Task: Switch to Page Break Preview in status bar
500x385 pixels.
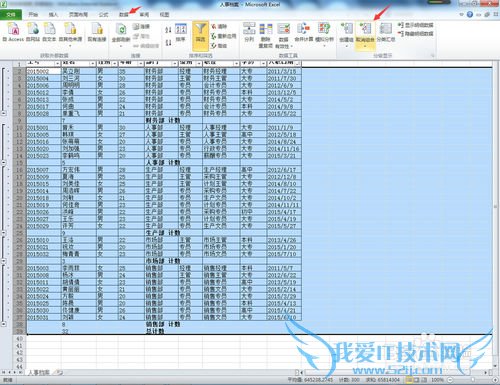Action: pyautogui.click(x=424, y=380)
